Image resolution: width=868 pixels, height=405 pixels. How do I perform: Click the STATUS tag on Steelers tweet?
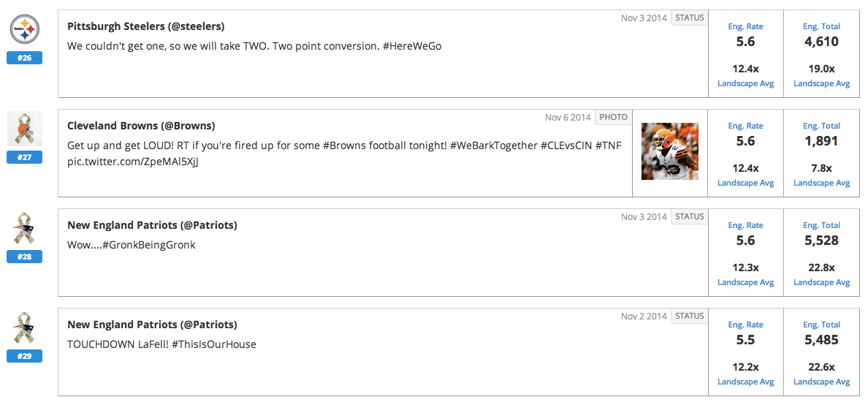click(689, 18)
